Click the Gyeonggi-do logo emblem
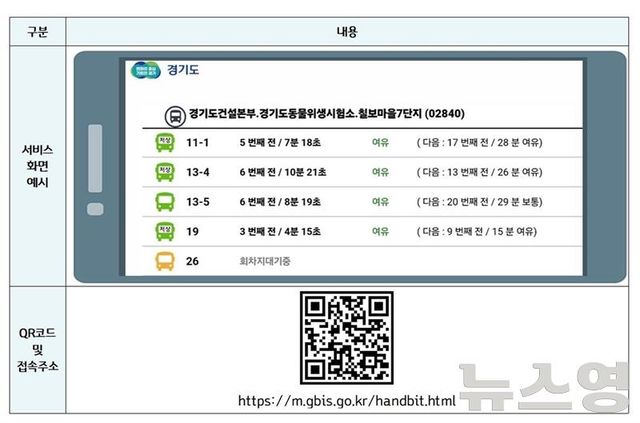 click(x=146, y=71)
